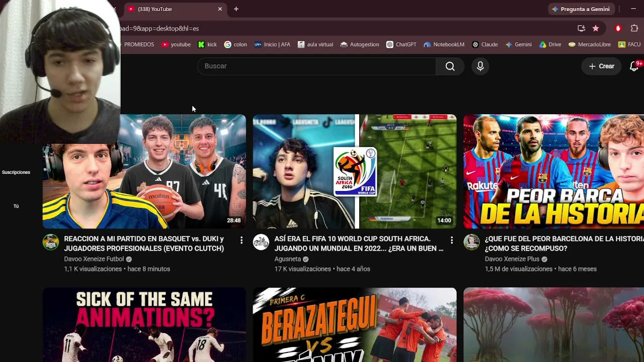Open options menu for FIFA 10 World Cup video
This screenshot has height=362, width=644.
tap(452, 240)
